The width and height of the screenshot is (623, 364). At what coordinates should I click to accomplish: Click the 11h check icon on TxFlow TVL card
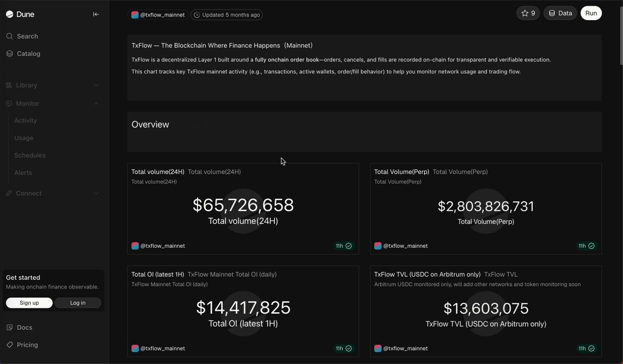591,348
